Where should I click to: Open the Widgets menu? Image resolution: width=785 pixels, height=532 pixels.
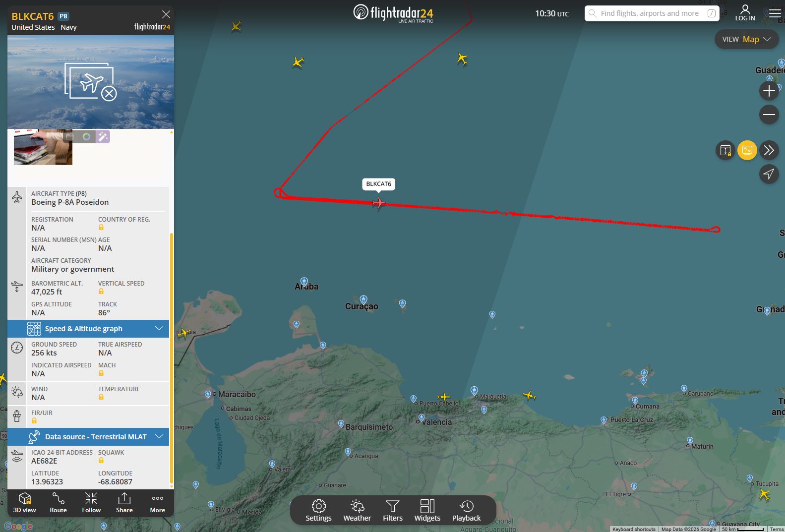(427, 510)
